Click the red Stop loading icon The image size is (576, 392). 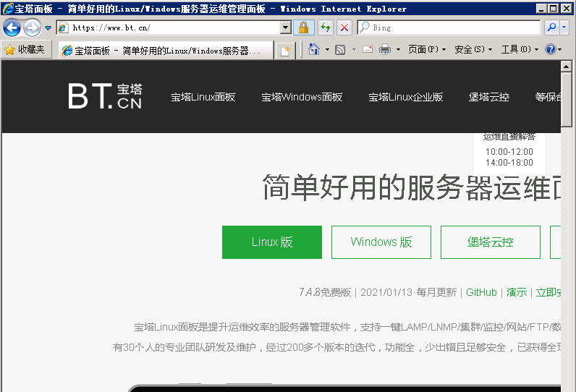tap(344, 27)
